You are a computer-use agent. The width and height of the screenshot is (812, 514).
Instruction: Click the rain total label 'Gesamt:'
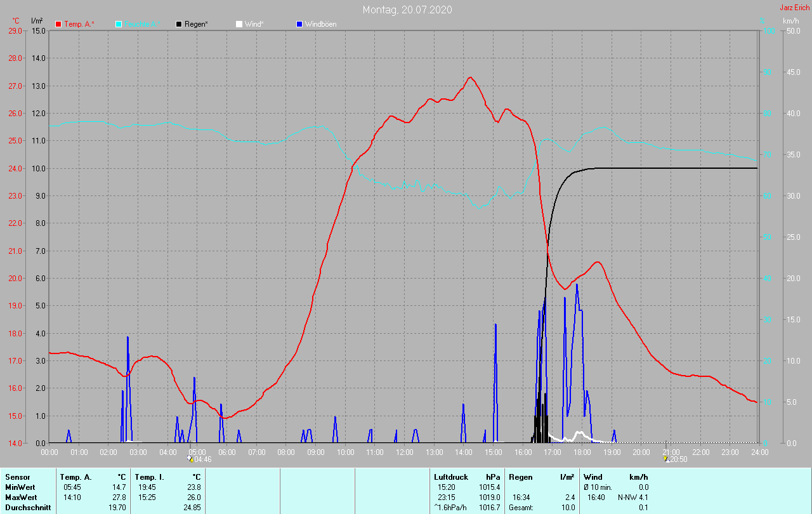pos(521,508)
